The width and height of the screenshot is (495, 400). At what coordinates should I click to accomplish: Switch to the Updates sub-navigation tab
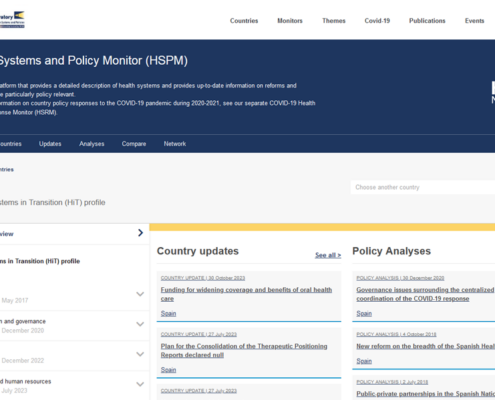click(x=50, y=144)
